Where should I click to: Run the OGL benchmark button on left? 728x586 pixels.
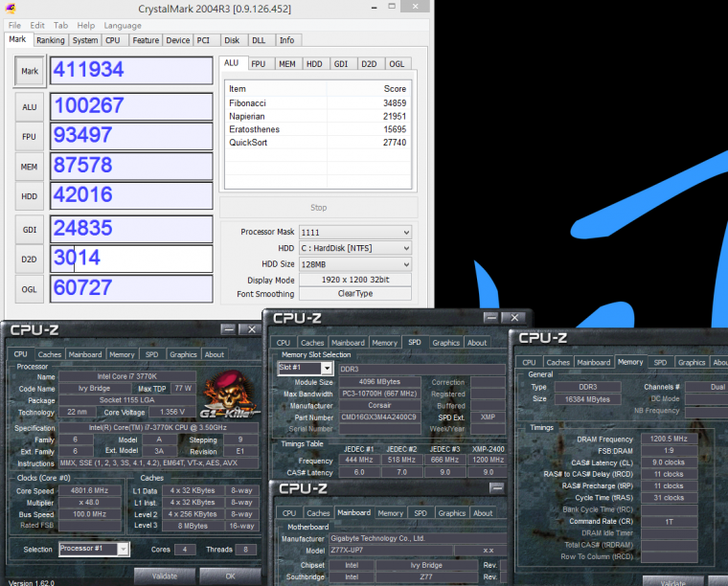click(30, 289)
